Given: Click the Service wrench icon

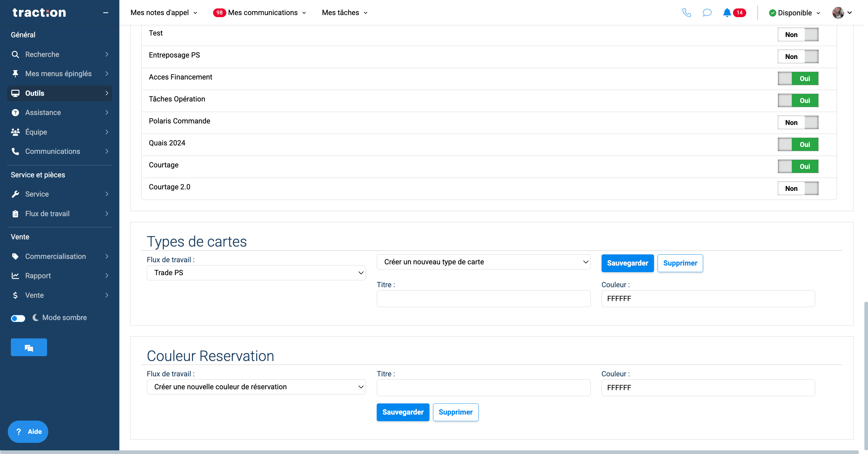Looking at the screenshot, I should click(15, 194).
